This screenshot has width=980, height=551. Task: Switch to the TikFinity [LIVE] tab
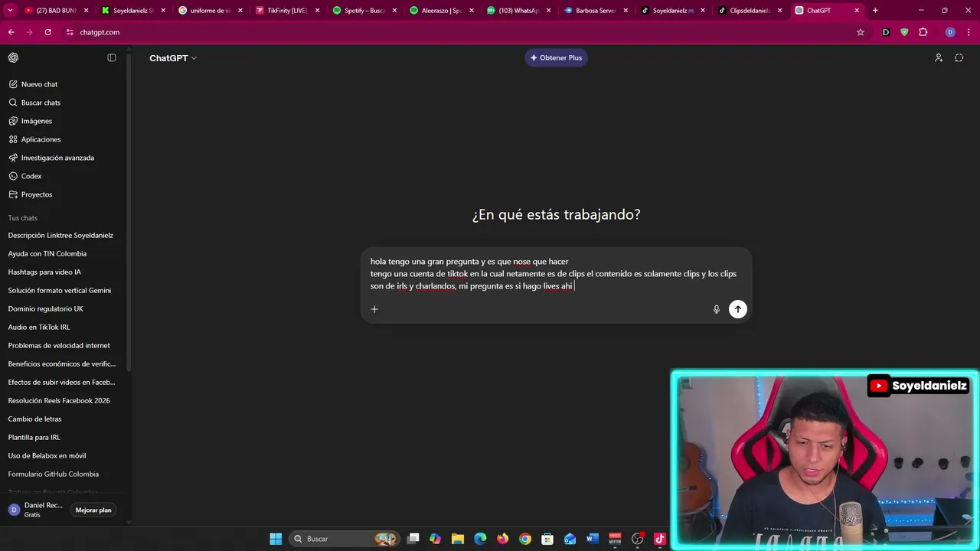[x=287, y=11]
